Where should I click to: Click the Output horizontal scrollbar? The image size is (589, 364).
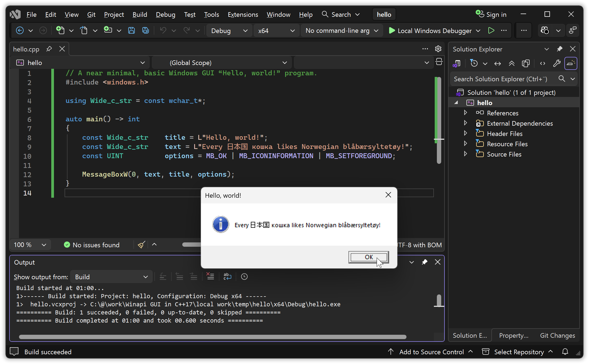pyautogui.click(x=213, y=337)
